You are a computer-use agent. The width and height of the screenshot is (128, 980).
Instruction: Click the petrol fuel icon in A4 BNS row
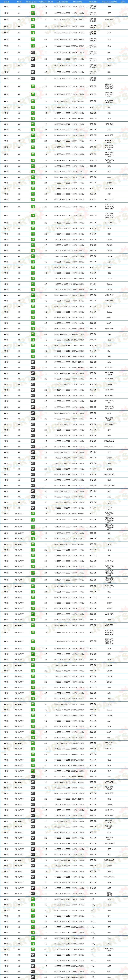coord(33,46)
